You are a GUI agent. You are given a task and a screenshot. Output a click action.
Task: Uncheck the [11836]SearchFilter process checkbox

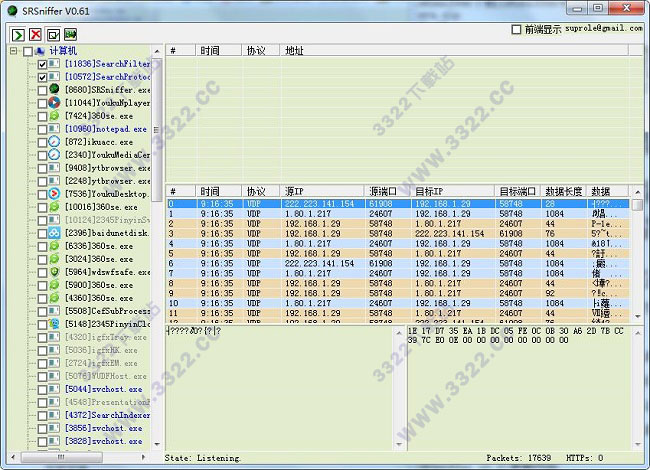click(x=42, y=64)
